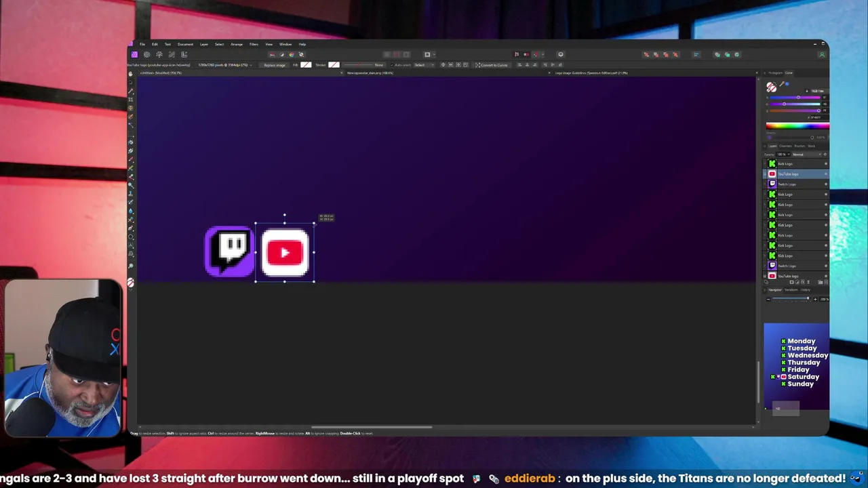The width and height of the screenshot is (868, 488).
Task: Open the File menu
Action: pos(142,44)
